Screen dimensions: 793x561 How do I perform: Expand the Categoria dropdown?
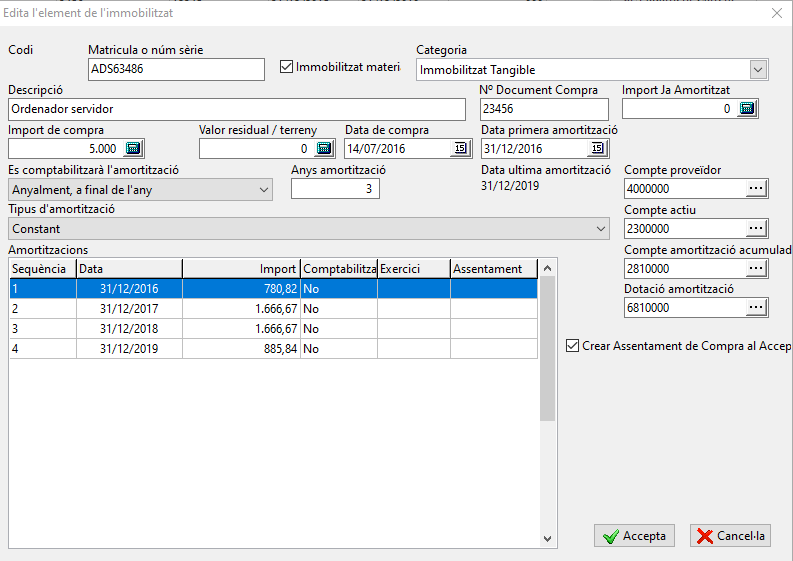tap(758, 70)
